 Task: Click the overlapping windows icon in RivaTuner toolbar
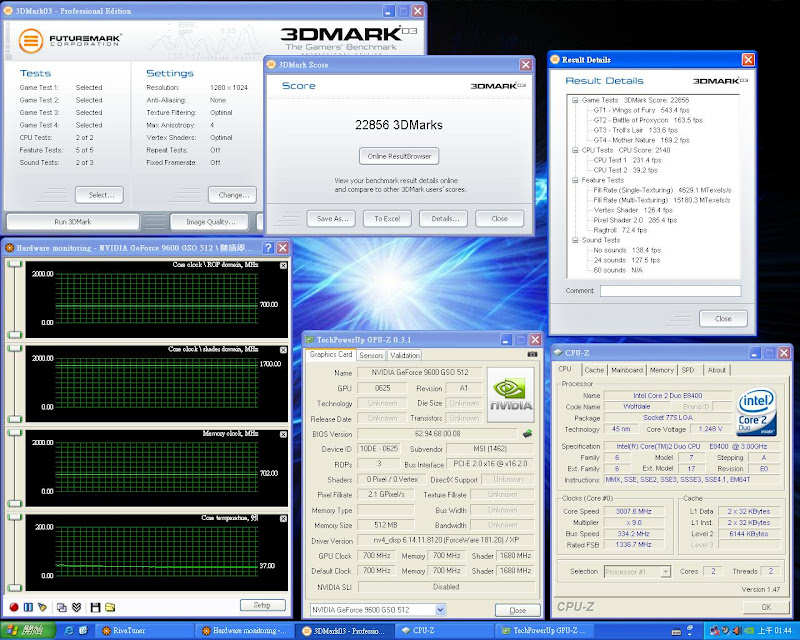coord(62,607)
